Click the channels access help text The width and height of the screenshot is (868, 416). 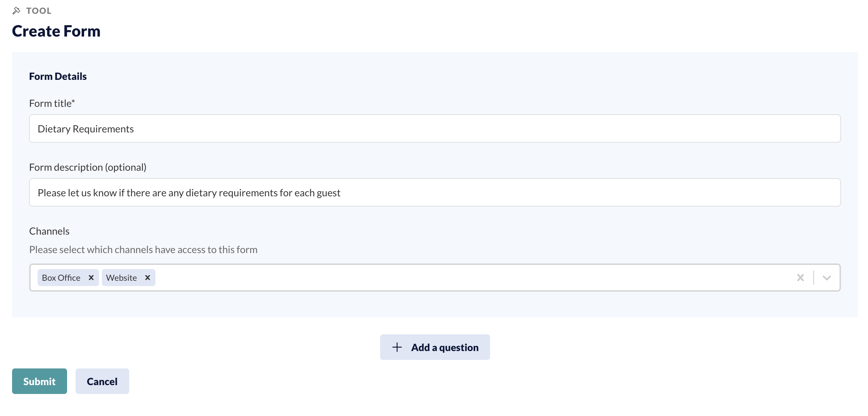(x=143, y=250)
